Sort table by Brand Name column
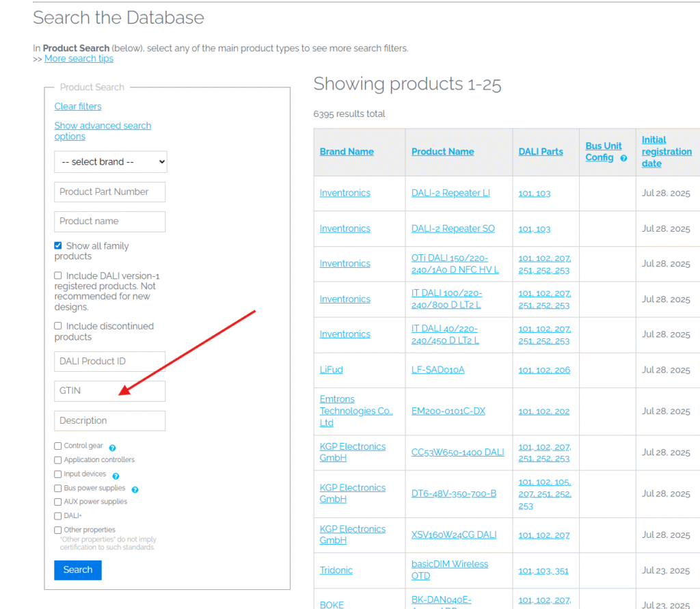This screenshot has width=700, height=609. point(347,152)
